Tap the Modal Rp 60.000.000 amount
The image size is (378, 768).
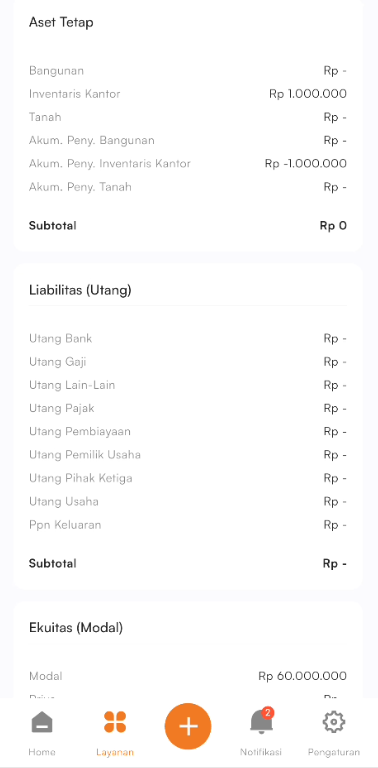303,676
